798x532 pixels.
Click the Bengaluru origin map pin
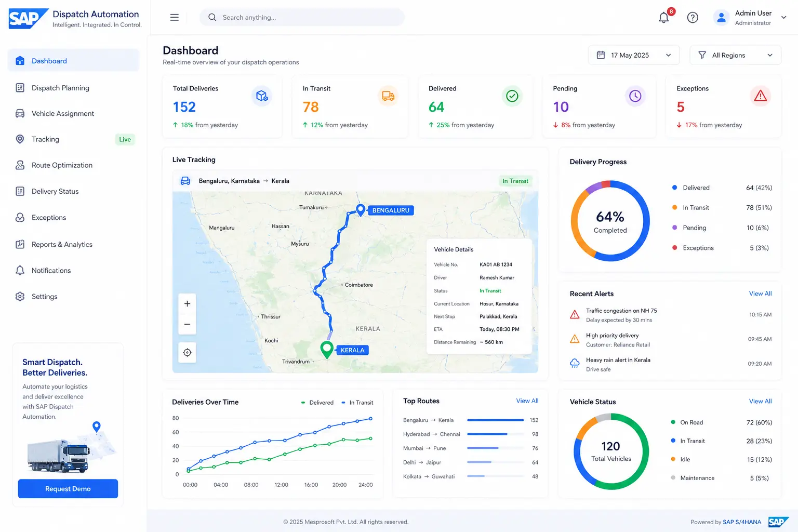point(360,210)
